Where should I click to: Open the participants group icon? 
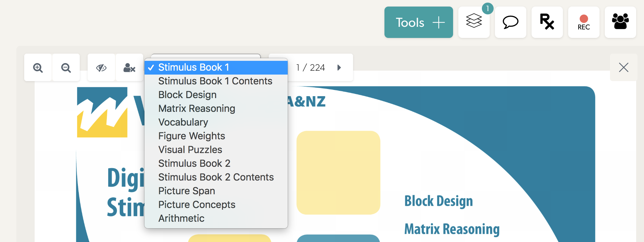point(620,22)
